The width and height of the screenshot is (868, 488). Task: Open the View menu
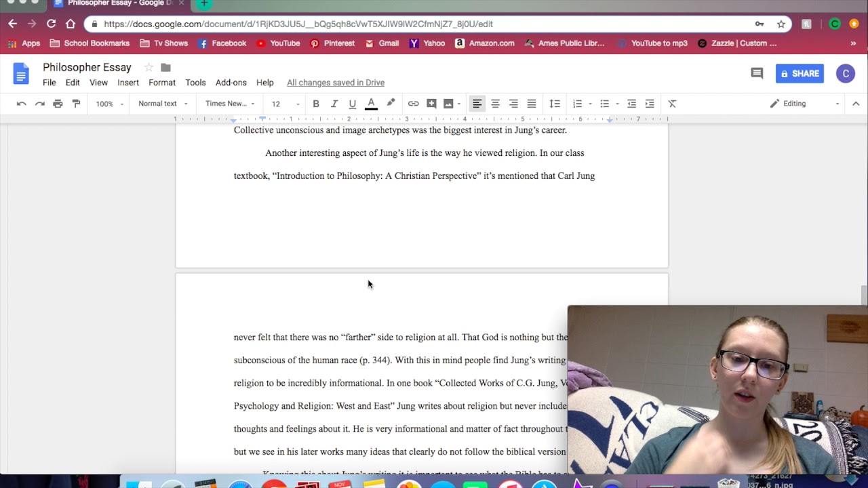[98, 83]
